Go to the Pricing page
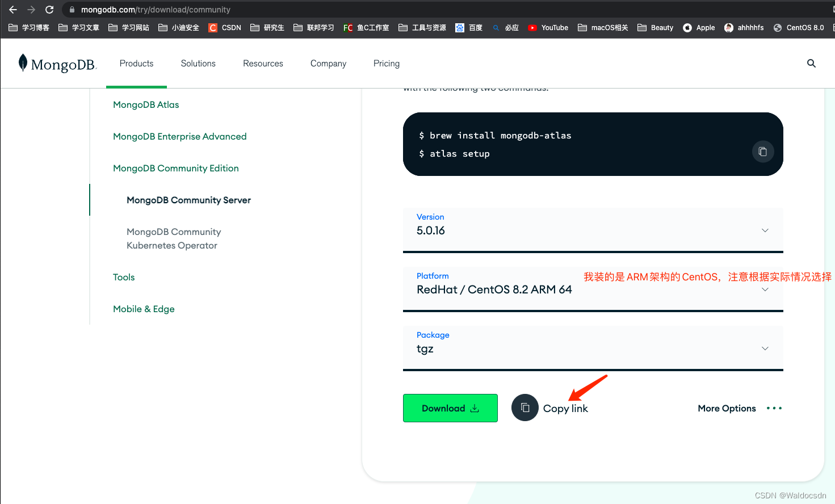This screenshot has height=504, width=835. [387, 64]
